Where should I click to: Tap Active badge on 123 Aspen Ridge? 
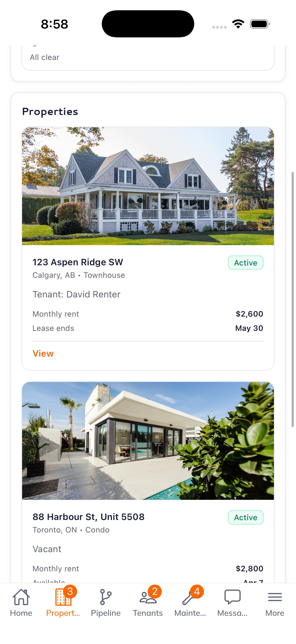click(245, 263)
